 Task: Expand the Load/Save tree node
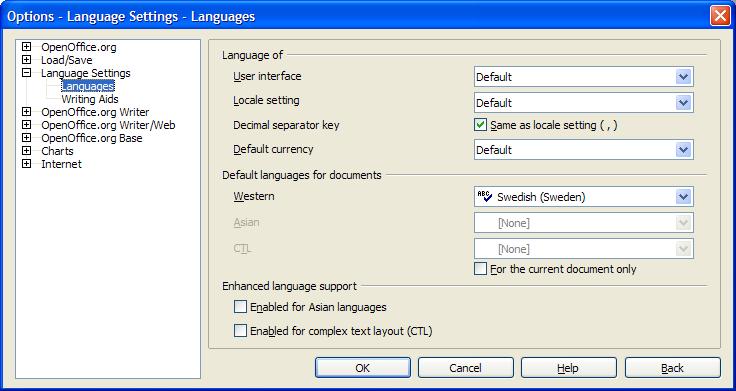click(x=26, y=60)
